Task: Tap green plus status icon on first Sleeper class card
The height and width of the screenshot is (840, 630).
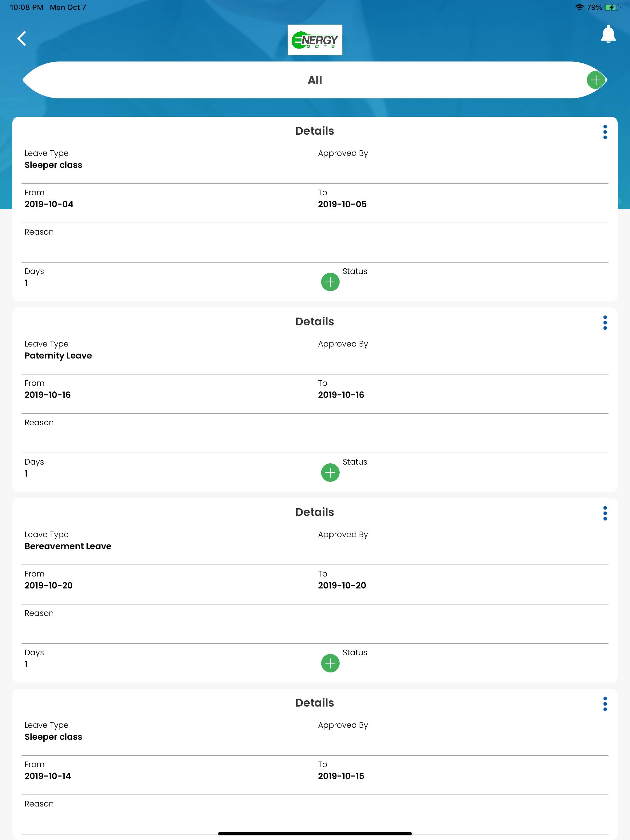Action: pyautogui.click(x=330, y=282)
